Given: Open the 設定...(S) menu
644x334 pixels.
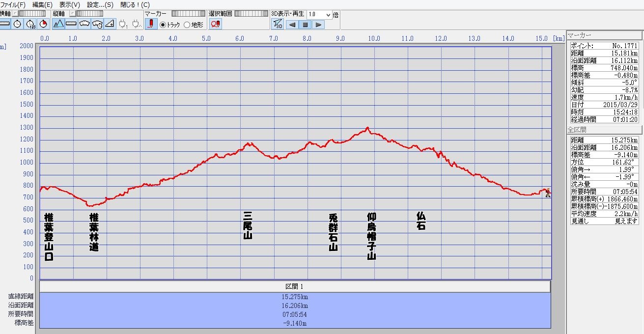Looking at the screenshot, I should [100, 4].
